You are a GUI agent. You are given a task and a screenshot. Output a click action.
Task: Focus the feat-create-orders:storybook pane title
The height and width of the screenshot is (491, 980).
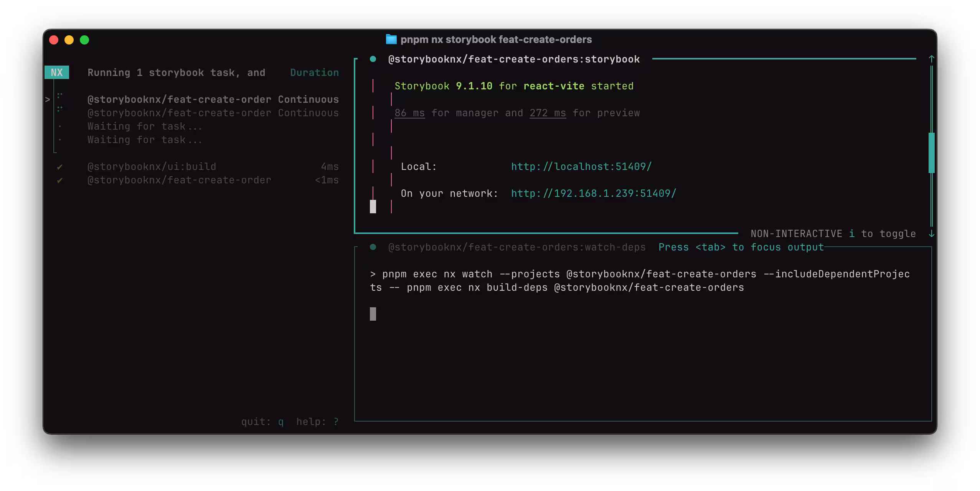tap(513, 59)
